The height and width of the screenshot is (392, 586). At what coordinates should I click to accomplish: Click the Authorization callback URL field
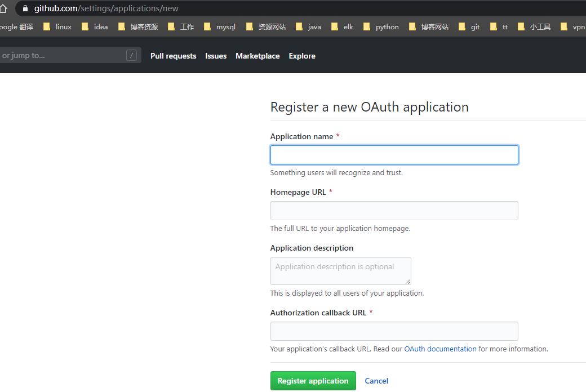(x=394, y=331)
